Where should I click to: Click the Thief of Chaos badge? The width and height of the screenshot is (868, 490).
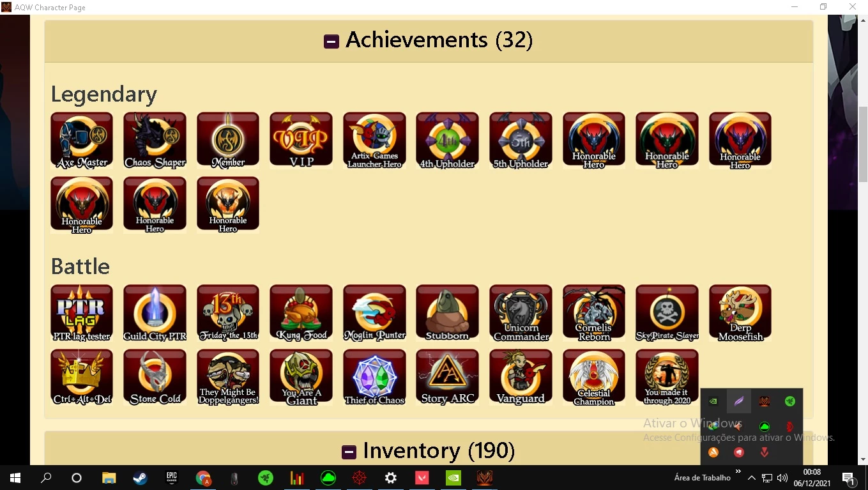point(374,377)
